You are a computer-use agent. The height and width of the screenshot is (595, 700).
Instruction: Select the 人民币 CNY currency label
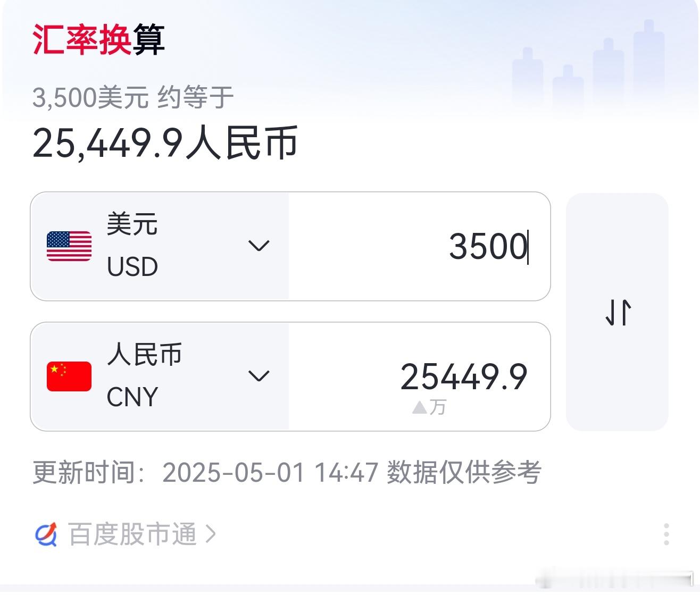tap(144, 376)
